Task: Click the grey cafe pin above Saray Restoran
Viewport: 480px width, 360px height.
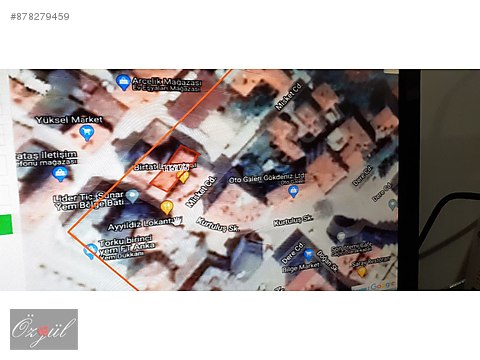Action: pos(340,236)
